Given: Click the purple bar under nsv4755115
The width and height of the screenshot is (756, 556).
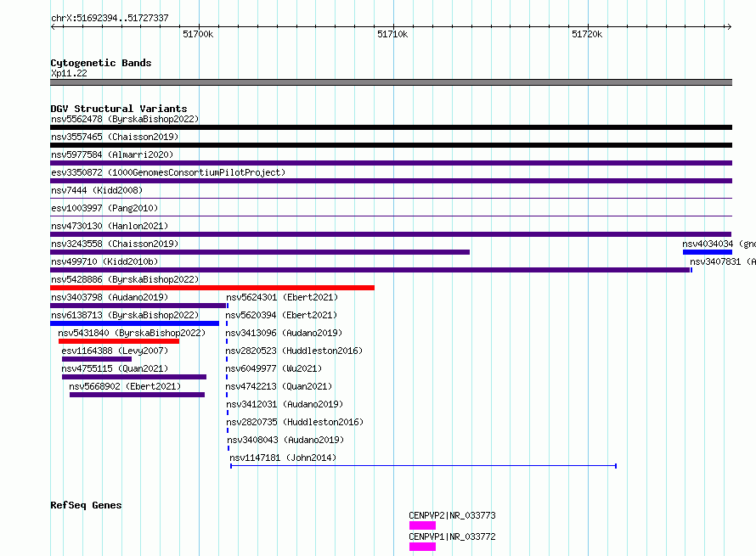Looking at the screenshot, I should coord(134,377).
